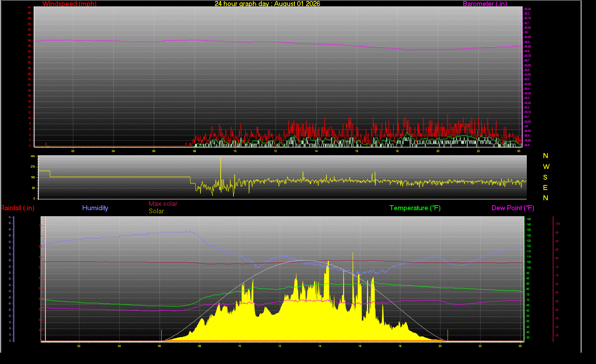This screenshot has width=596, height=364.
Task: Click the 180 wind direction axis value
Action: click(33, 177)
